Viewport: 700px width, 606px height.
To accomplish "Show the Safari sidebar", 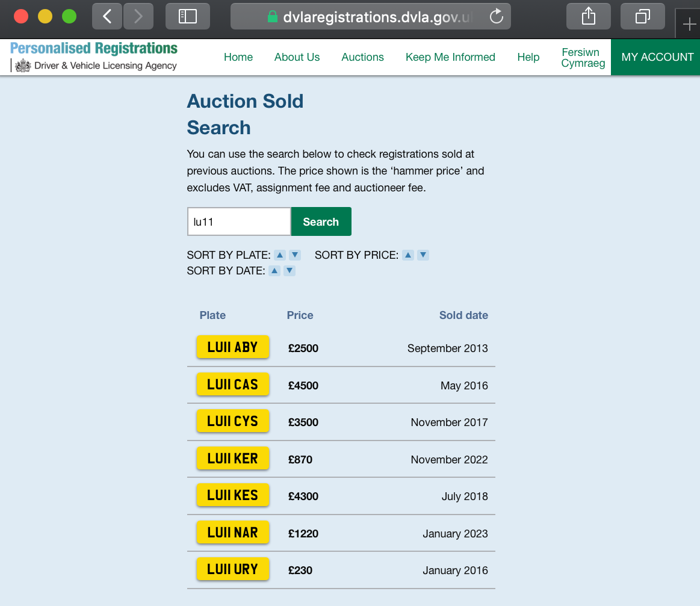I will 188,16.
